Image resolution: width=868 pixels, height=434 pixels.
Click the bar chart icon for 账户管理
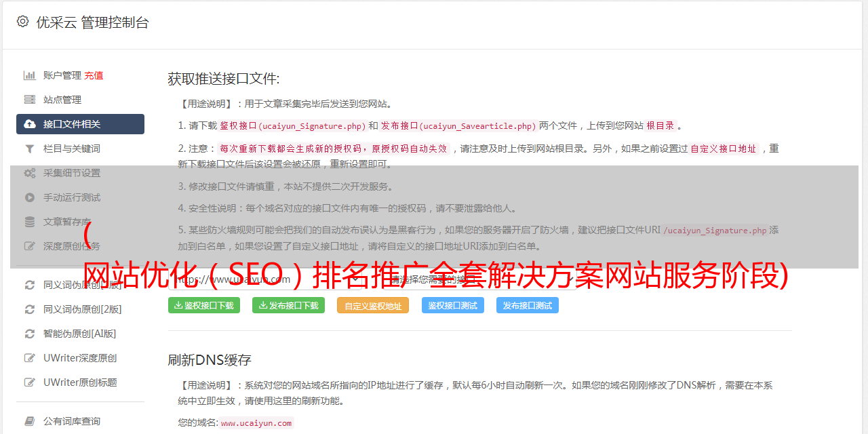click(30, 75)
